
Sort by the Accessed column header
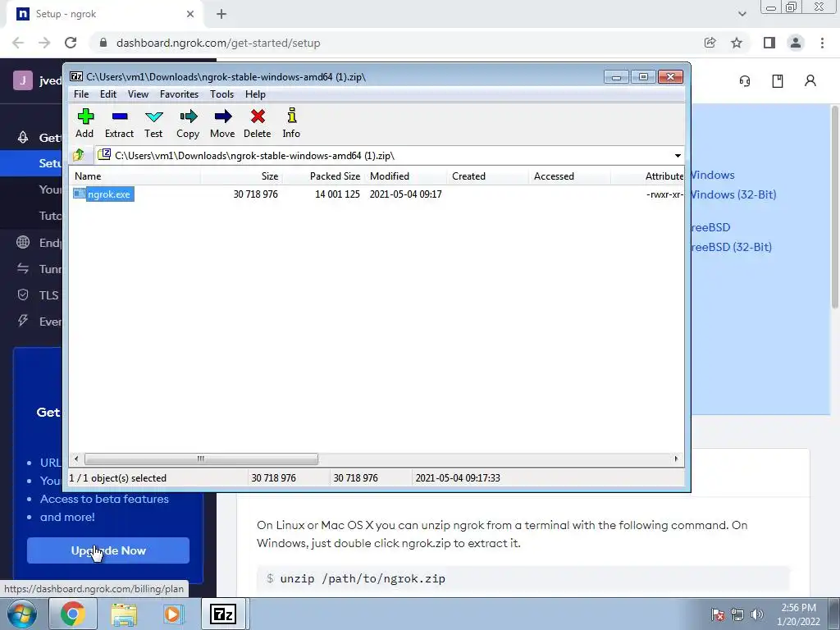569,176
